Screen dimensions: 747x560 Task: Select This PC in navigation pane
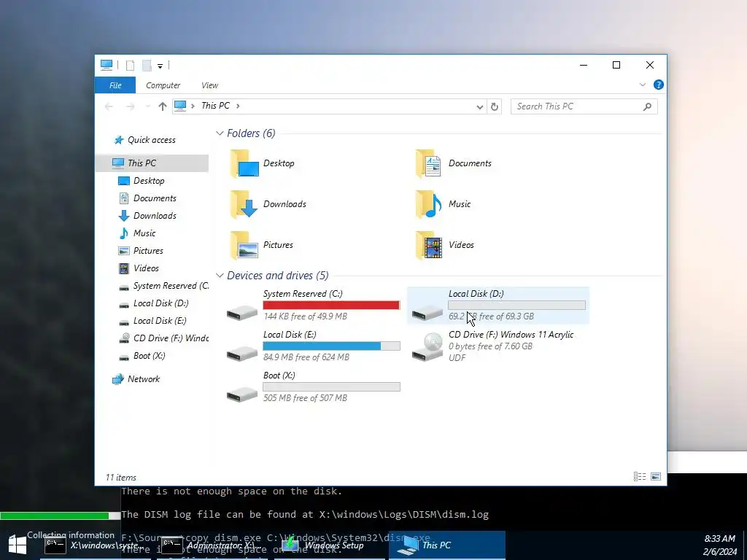tap(152, 163)
